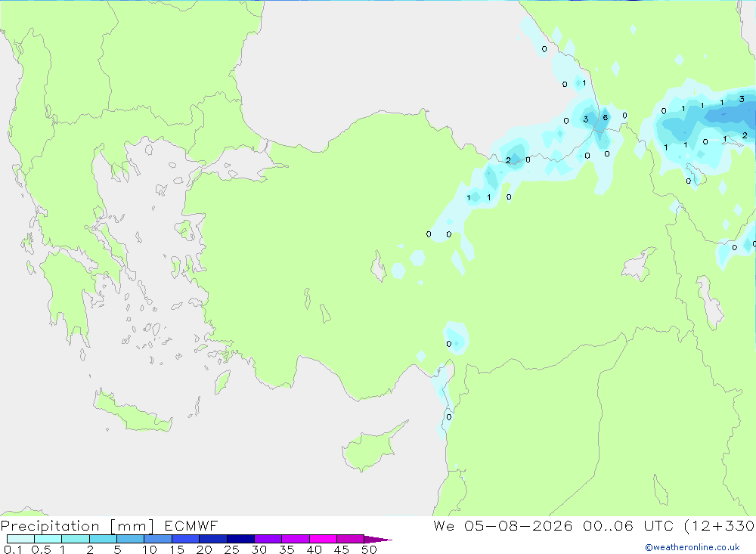Click the '6' precipitation value on map

pyautogui.click(x=605, y=118)
